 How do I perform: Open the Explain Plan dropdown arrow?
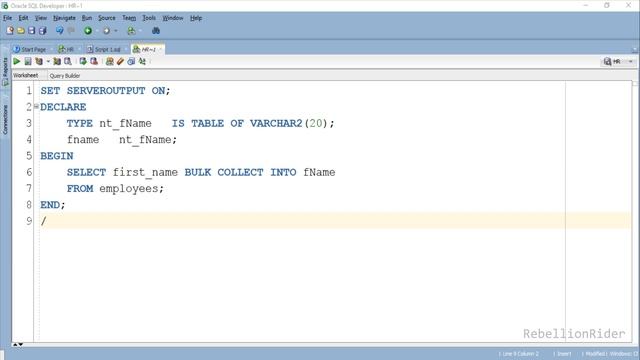pyautogui.click(x=48, y=62)
